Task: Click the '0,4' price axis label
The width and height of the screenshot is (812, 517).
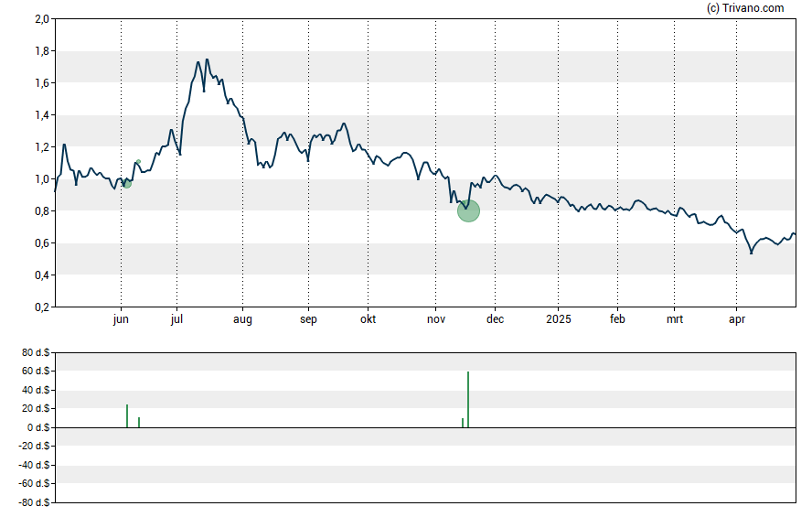Action: [x=42, y=275]
